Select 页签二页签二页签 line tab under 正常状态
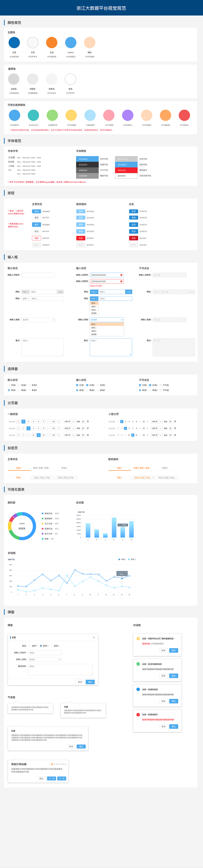203x868 pixels. pyautogui.click(x=42, y=468)
